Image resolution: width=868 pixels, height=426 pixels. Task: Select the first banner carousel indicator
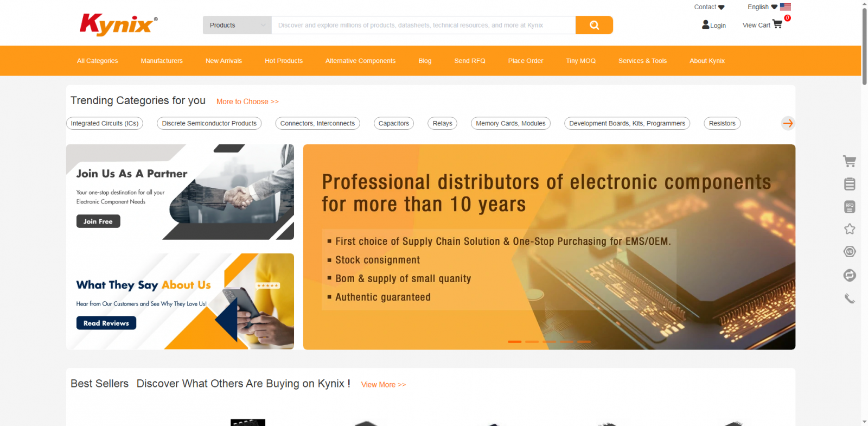[514, 342]
